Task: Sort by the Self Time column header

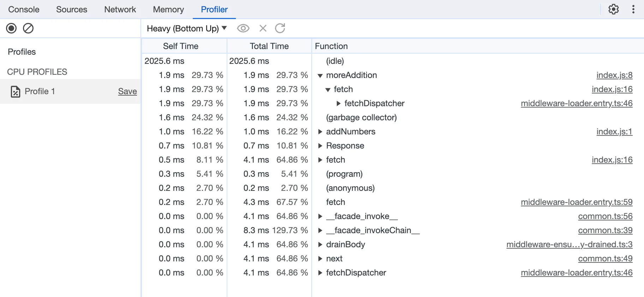Action: (x=180, y=46)
